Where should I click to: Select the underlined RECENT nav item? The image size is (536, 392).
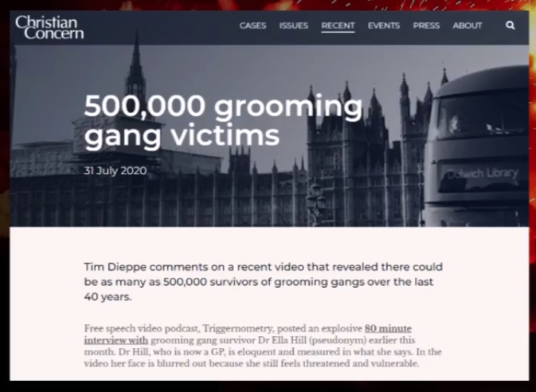tap(338, 26)
